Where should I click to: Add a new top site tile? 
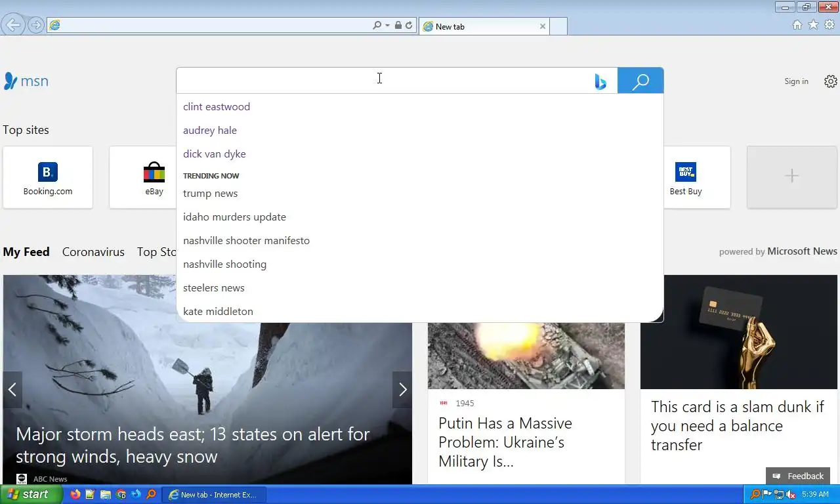[792, 177]
